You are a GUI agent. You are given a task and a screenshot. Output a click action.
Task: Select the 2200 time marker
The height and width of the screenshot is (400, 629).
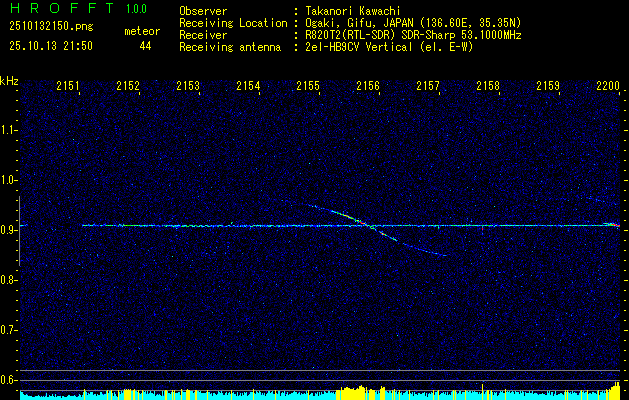[x=608, y=87]
